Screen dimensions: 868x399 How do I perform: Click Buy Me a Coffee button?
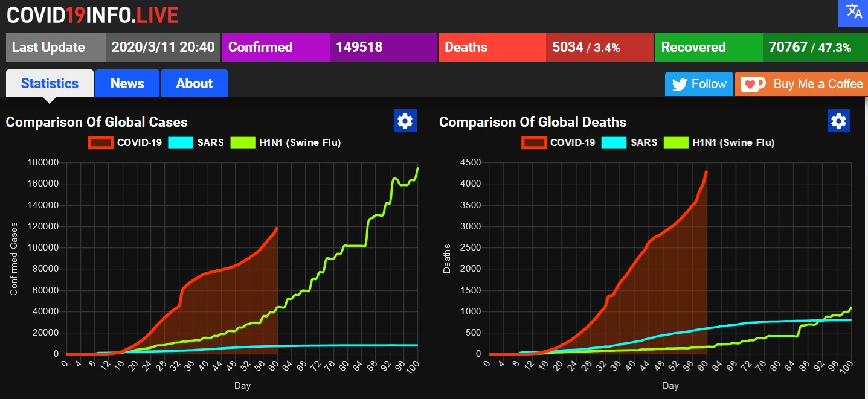click(801, 84)
